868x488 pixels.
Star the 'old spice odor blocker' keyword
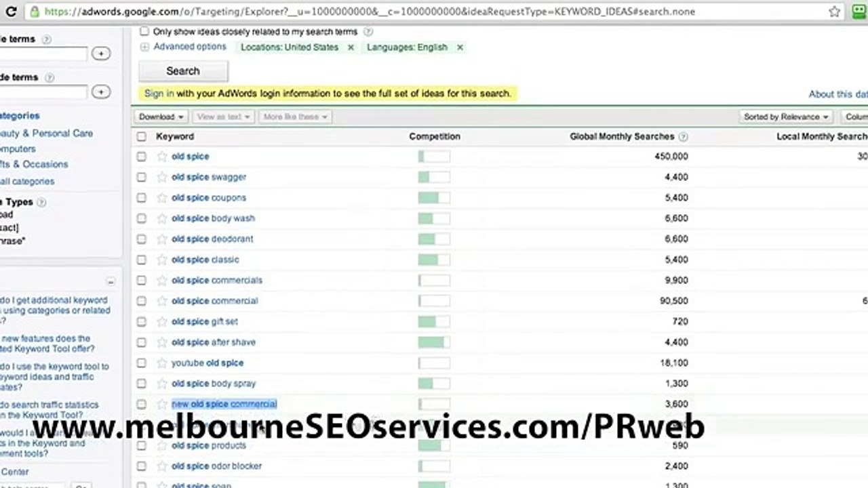coord(162,466)
